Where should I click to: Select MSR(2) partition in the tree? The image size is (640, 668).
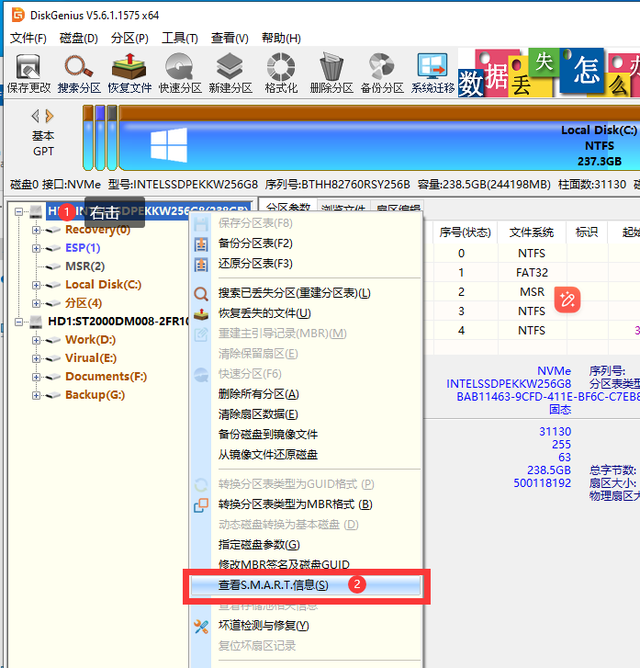click(x=85, y=266)
